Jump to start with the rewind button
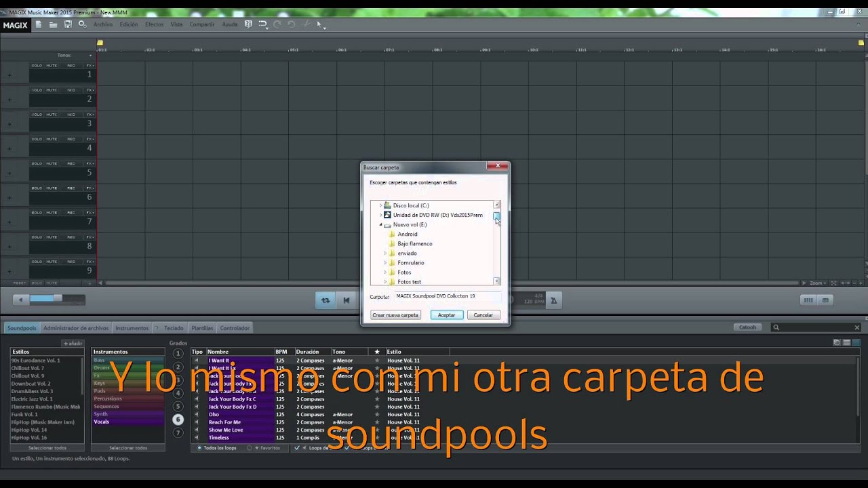Screen dimensions: 868x488 tap(347, 300)
